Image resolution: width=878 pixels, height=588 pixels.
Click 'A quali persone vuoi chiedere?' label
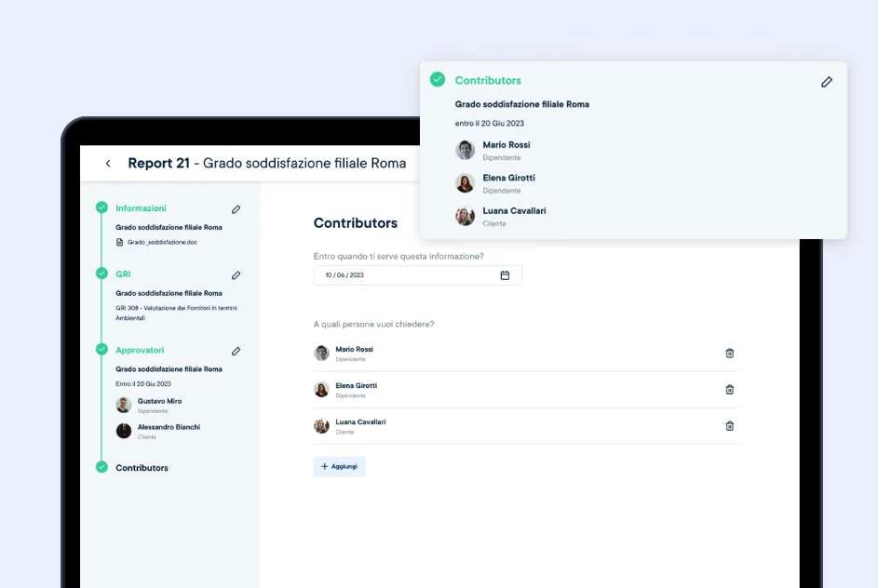(373, 325)
